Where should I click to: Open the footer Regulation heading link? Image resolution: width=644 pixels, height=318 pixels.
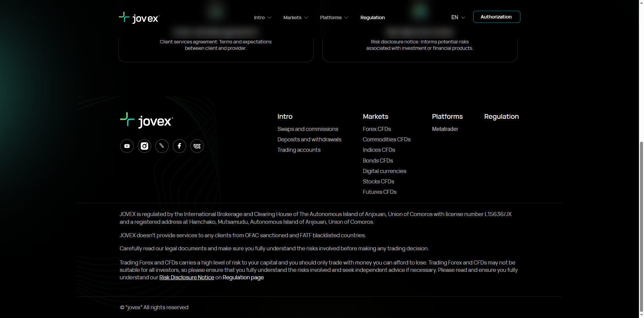tap(502, 116)
